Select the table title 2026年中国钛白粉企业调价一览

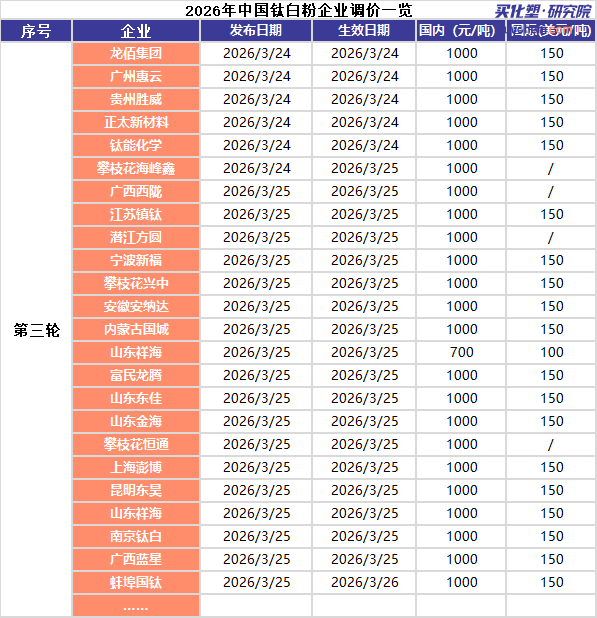pyautogui.click(x=299, y=11)
